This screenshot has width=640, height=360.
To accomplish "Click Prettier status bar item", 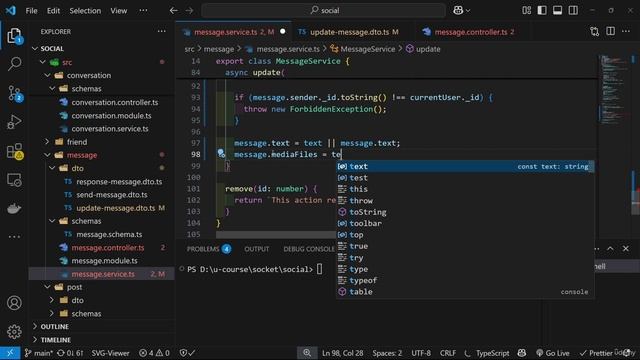I will [x=596, y=353].
